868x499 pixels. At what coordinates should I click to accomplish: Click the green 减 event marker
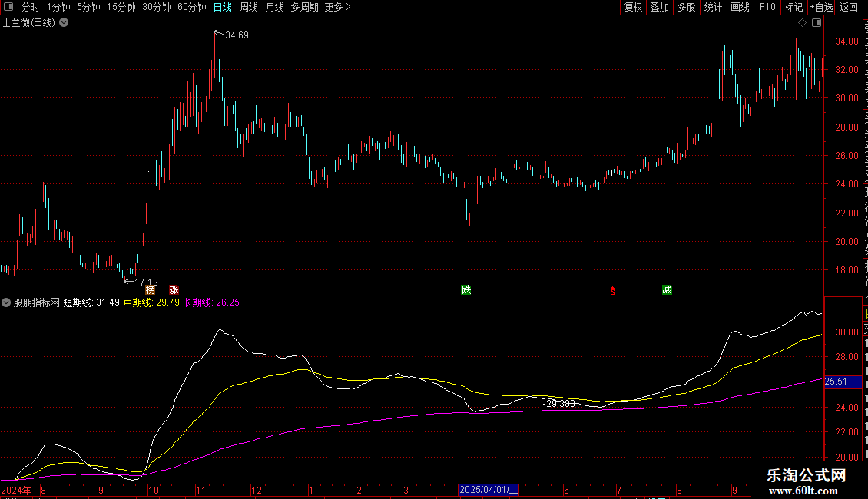coord(667,290)
